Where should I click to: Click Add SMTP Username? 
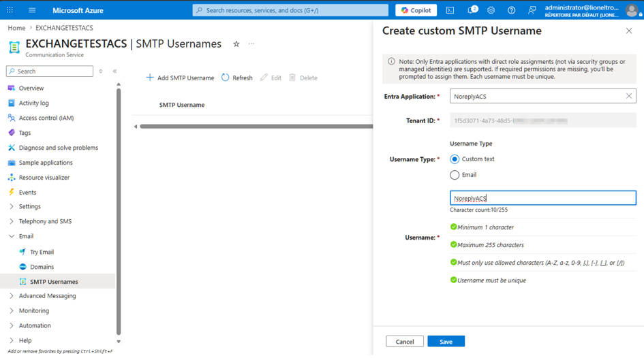pos(181,78)
